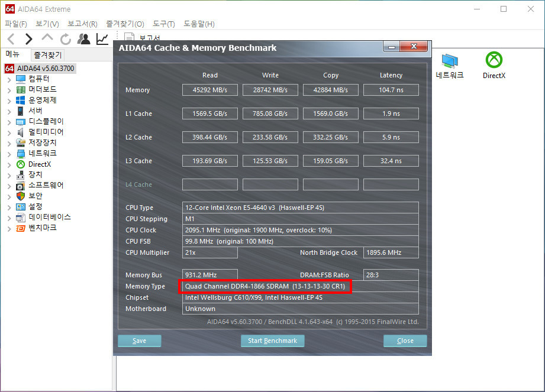Screen dimensions: 545x392
Task: Open the large 네트워크 icon in right pane
Action: click(x=450, y=61)
